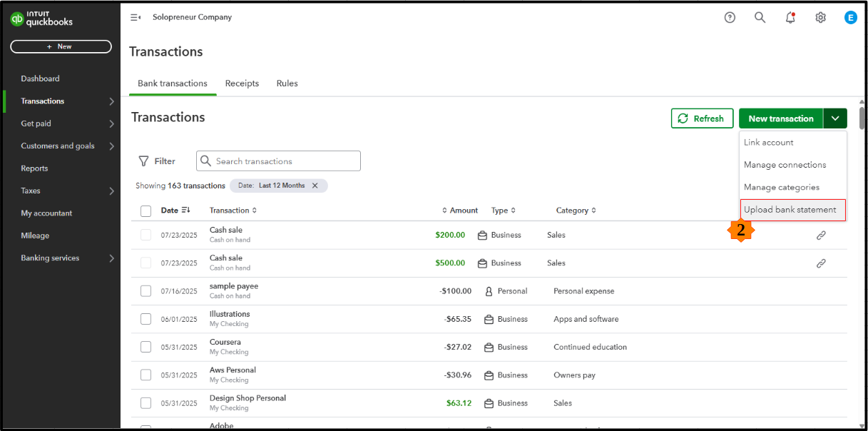Switch to the Rules tab
This screenshot has height=431, width=868.
click(287, 83)
